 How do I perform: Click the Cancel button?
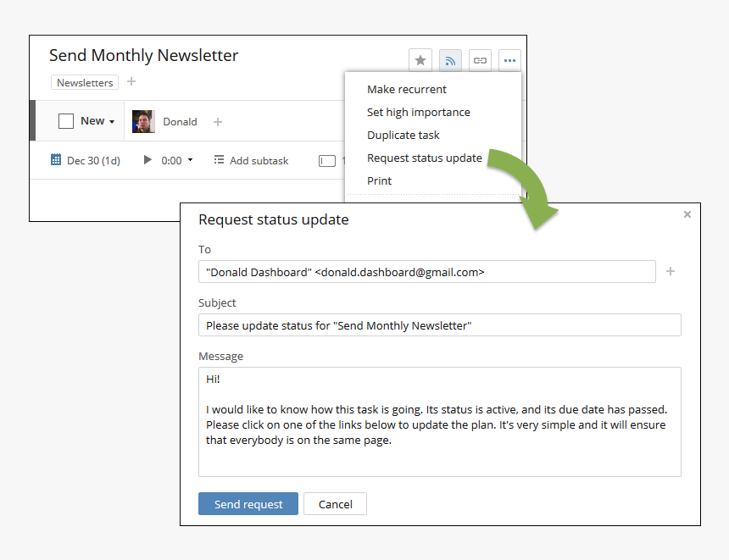click(335, 504)
